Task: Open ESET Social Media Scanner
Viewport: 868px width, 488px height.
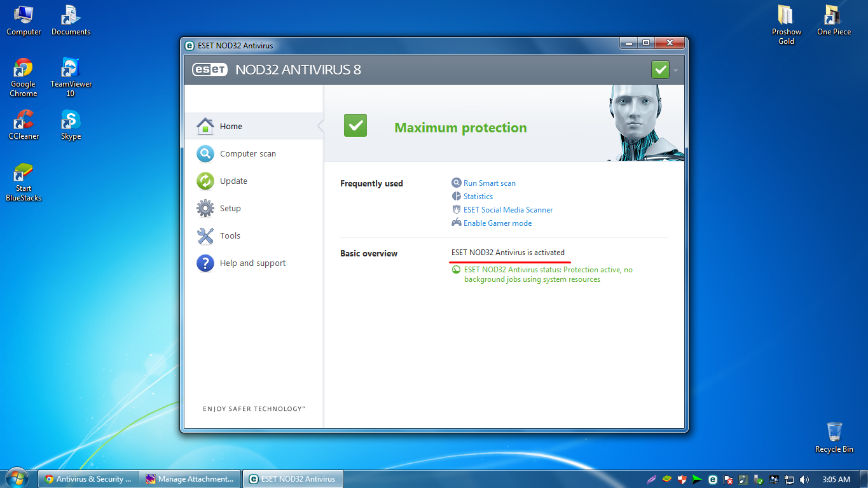Action: [x=508, y=209]
